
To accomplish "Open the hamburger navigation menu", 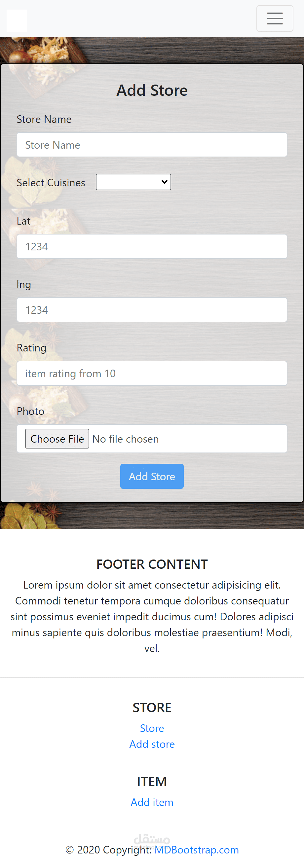I will coord(275,18).
